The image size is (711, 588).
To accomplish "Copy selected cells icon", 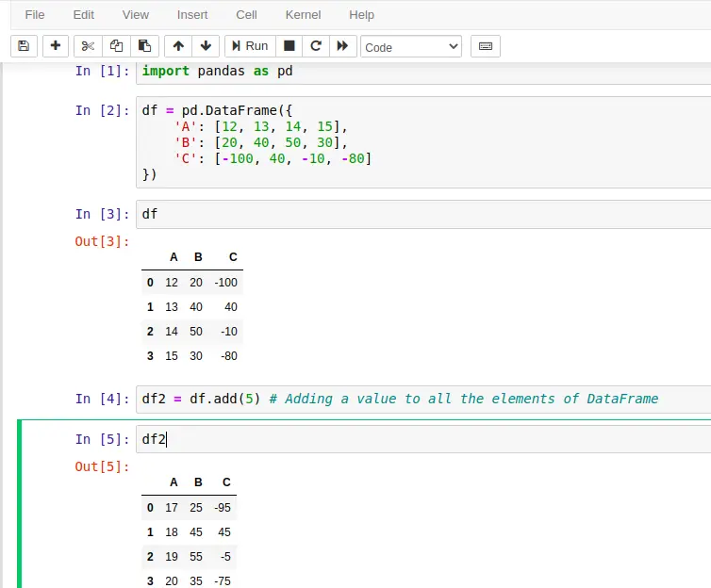I will pyautogui.click(x=115, y=46).
